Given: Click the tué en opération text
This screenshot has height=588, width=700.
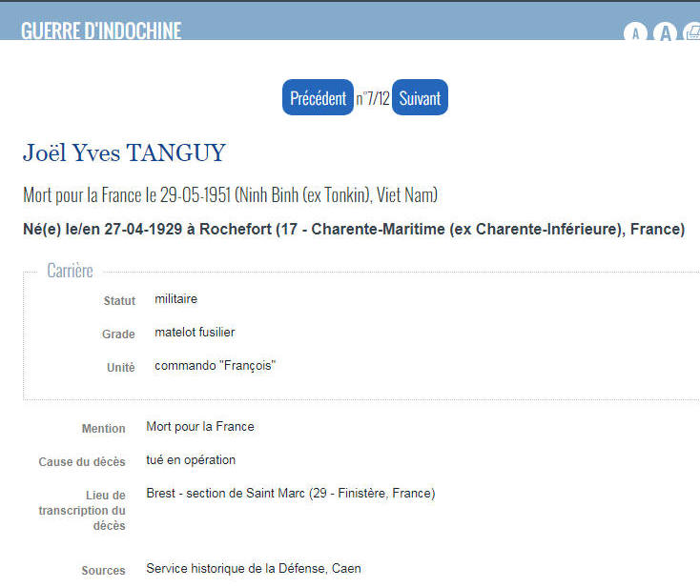Looking at the screenshot, I should (191, 460).
